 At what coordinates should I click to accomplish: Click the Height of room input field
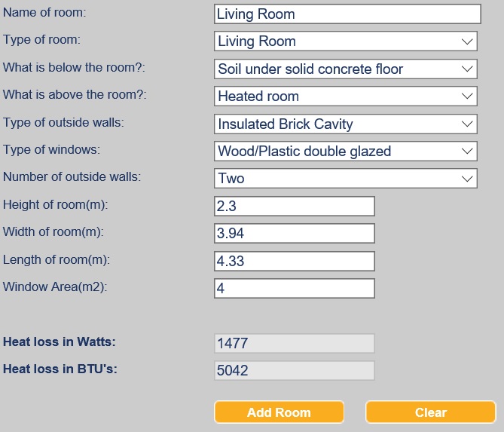[294, 206]
